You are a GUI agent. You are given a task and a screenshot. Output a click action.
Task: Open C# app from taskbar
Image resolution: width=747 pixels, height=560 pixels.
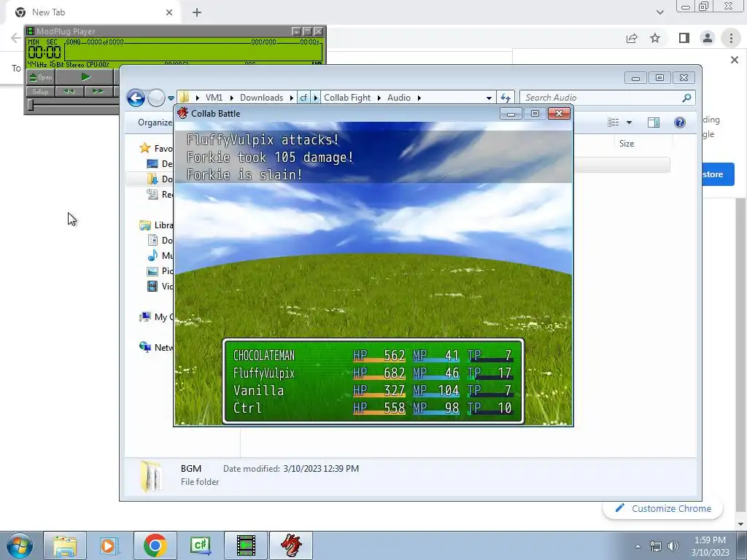click(201, 545)
